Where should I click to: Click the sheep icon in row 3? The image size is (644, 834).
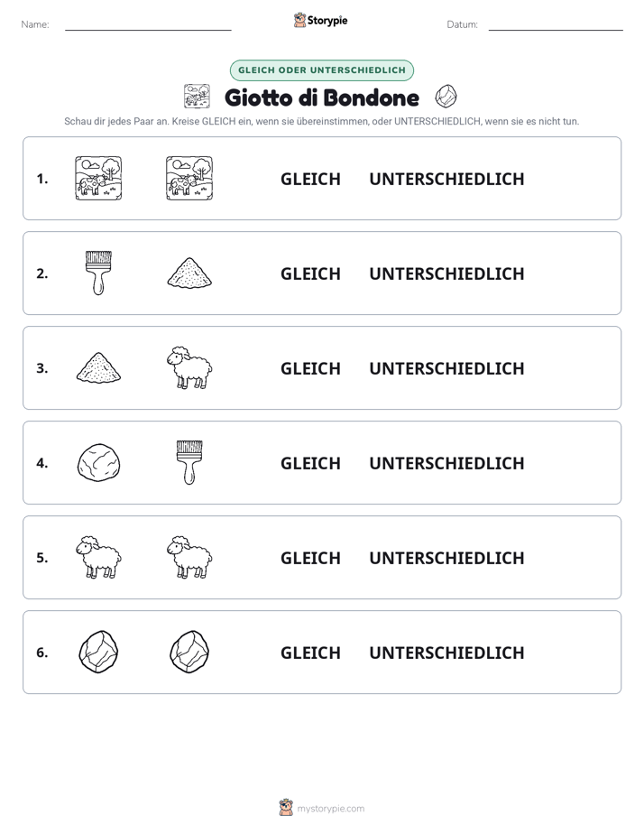coord(189,367)
